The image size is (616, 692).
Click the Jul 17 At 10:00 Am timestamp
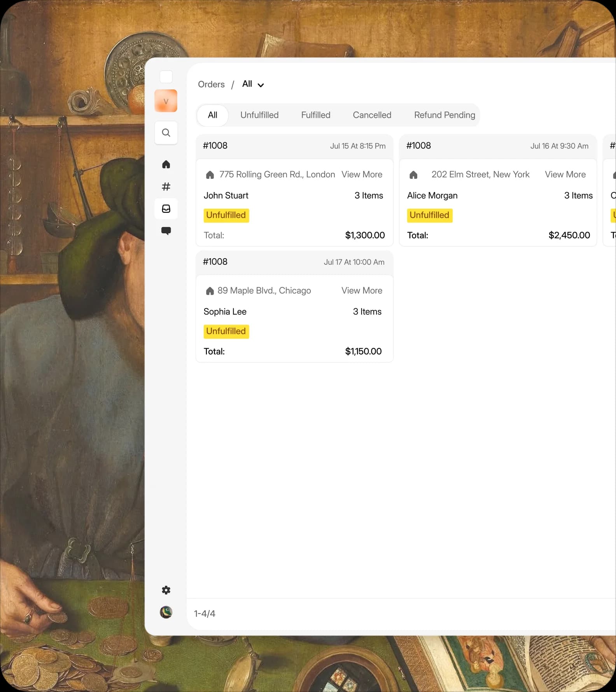click(x=354, y=262)
